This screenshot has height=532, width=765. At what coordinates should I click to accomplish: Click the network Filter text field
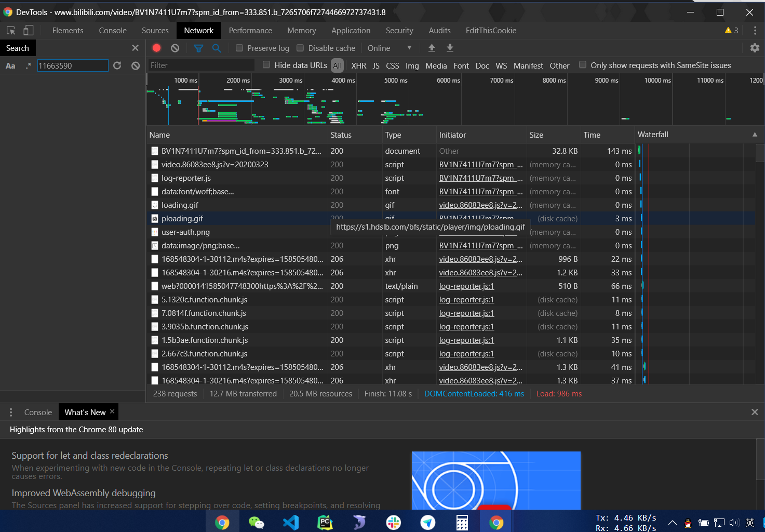(x=201, y=65)
